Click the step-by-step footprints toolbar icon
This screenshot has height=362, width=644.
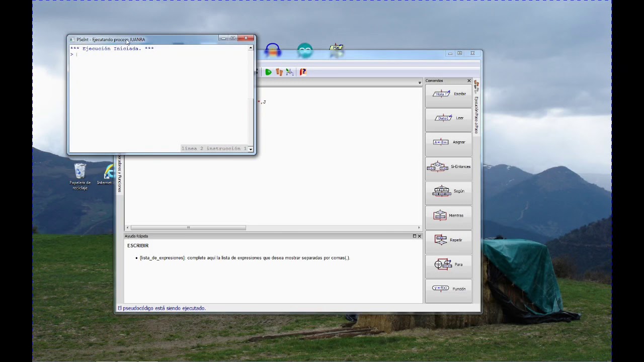(279, 72)
